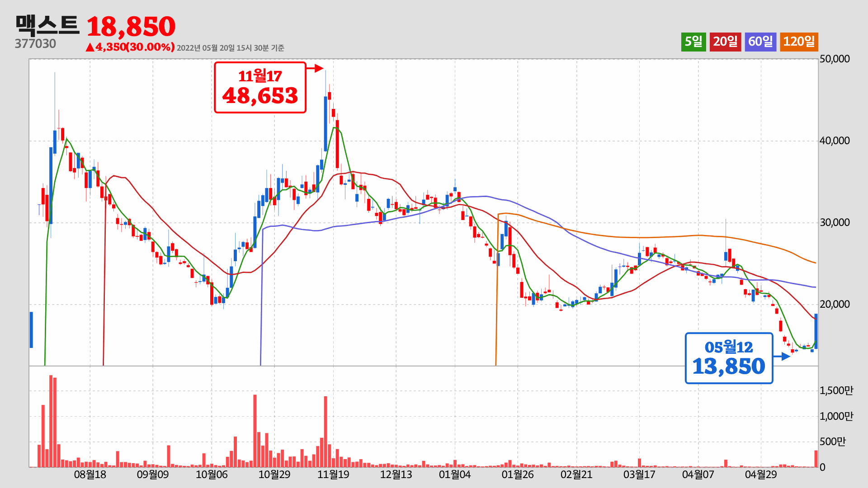This screenshot has height=488, width=868.
Task: Click the 04월29 date label
Action: (761, 474)
